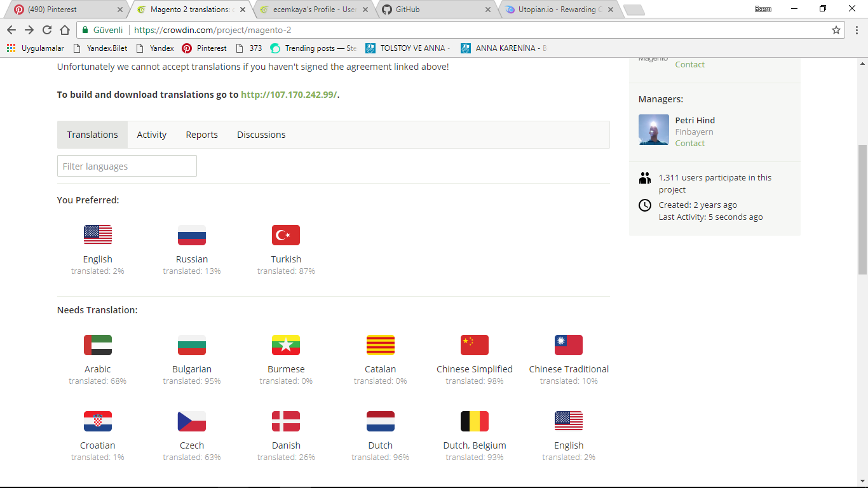Click '1,311 users participate in this project' text

coord(715,184)
